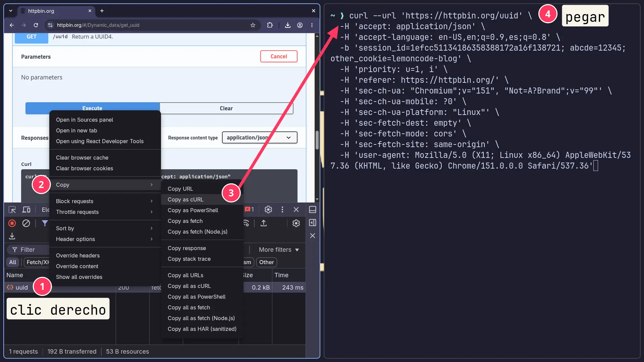Expand the Block requests submenu
The image size is (644, 362).
click(105, 201)
